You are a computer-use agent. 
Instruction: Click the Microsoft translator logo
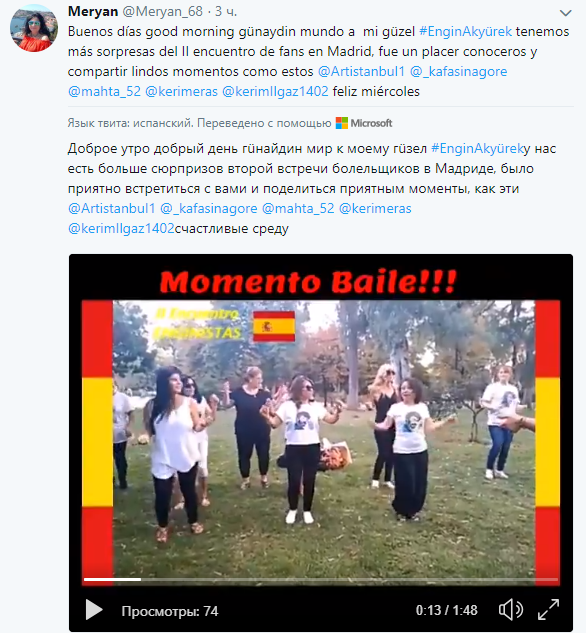click(x=364, y=123)
